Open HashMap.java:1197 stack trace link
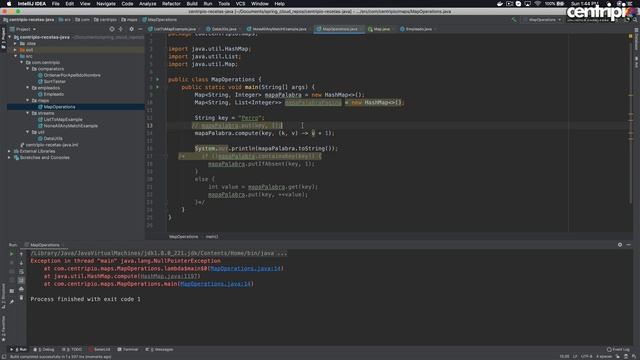 [169, 276]
